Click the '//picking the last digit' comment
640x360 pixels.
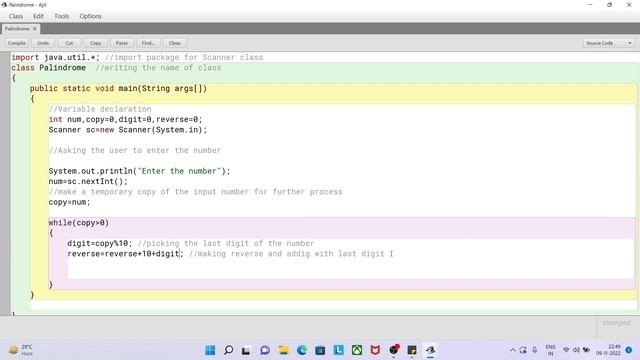coord(226,243)
